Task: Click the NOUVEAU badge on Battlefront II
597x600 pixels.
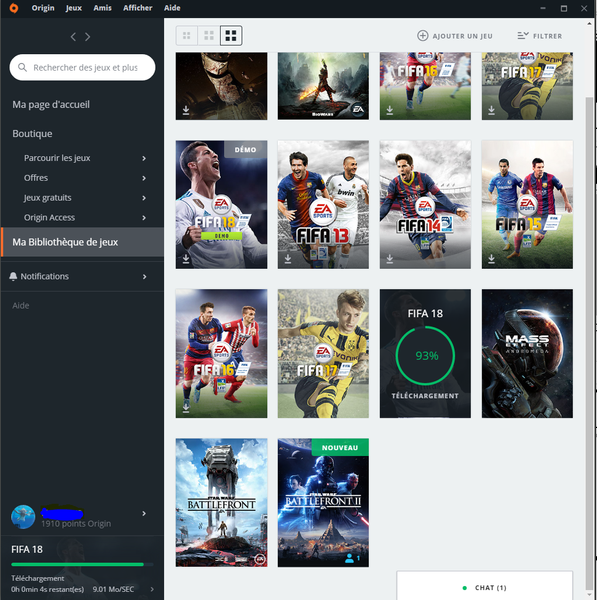Action: click(340, 447)
